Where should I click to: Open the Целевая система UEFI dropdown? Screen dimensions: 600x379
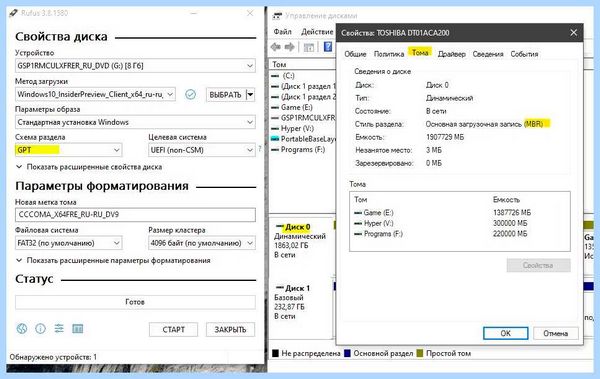[x=202, y=150]
